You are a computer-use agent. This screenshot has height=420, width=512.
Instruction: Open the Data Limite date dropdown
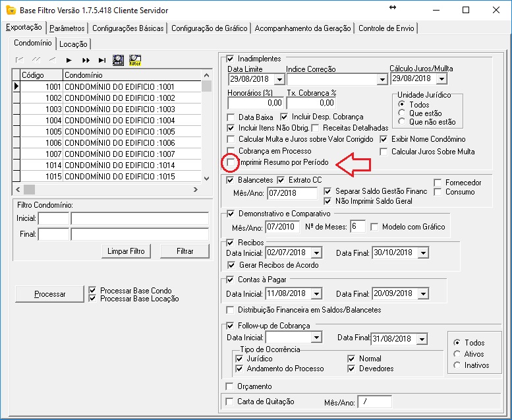279,79
